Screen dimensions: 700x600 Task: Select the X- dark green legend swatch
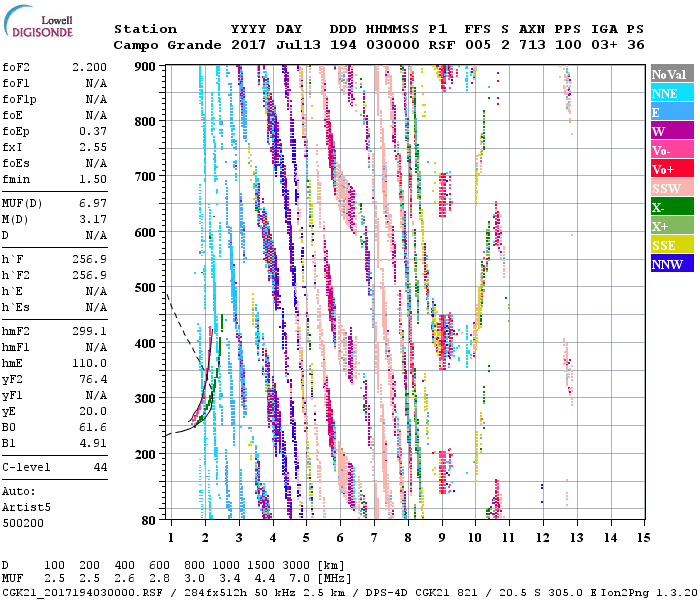coord(672,207)
